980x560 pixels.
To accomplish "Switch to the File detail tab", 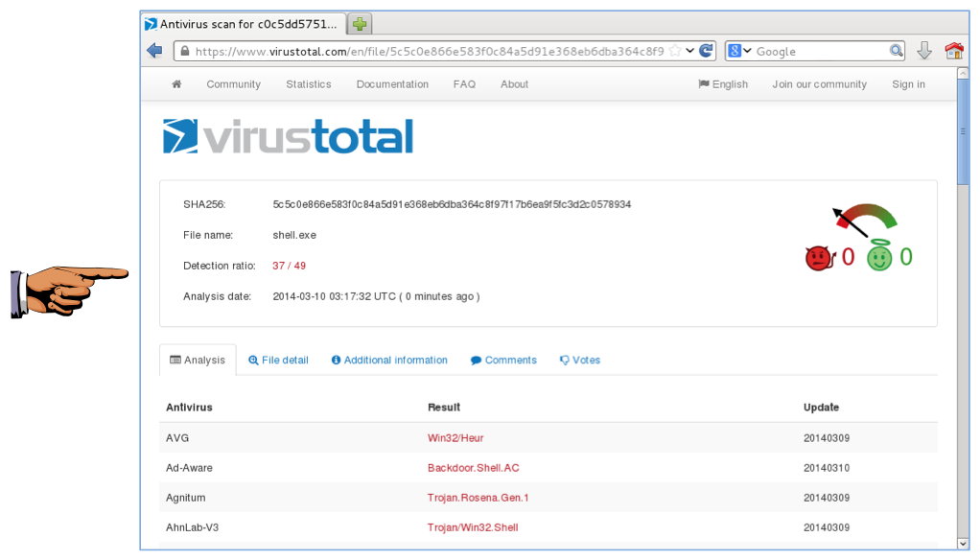I will [x=278, y=360].
